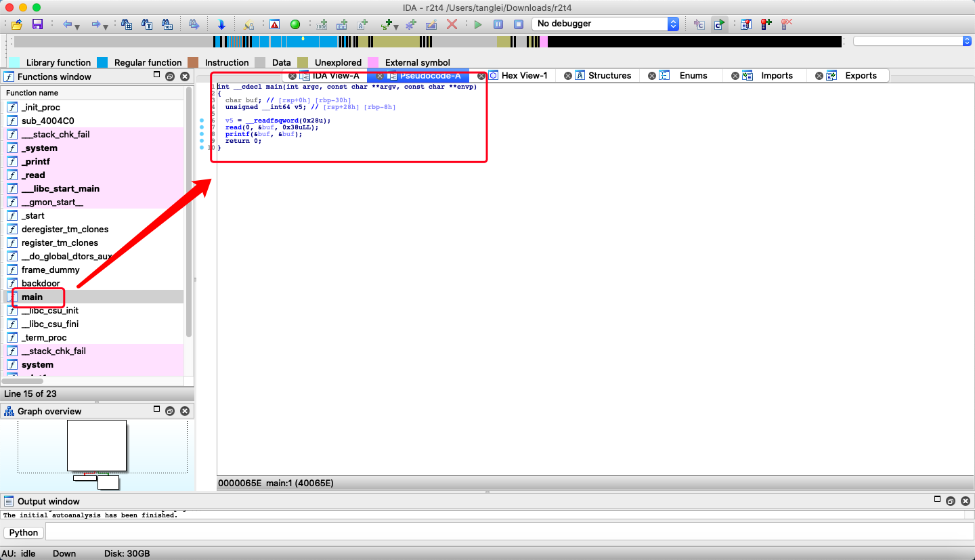
Task: Float the Output window panel
Action: (x=951, y=501)
